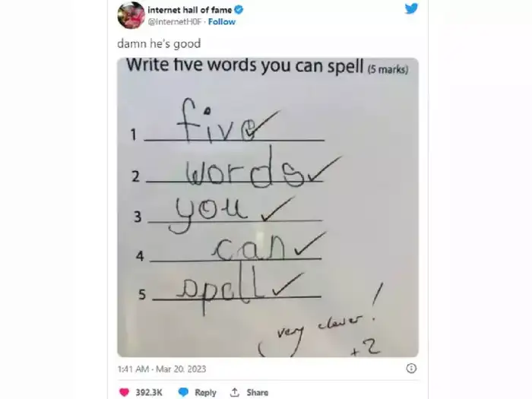Click the internet hall of fame name
The image size is (532, 399).
[190, 10]
